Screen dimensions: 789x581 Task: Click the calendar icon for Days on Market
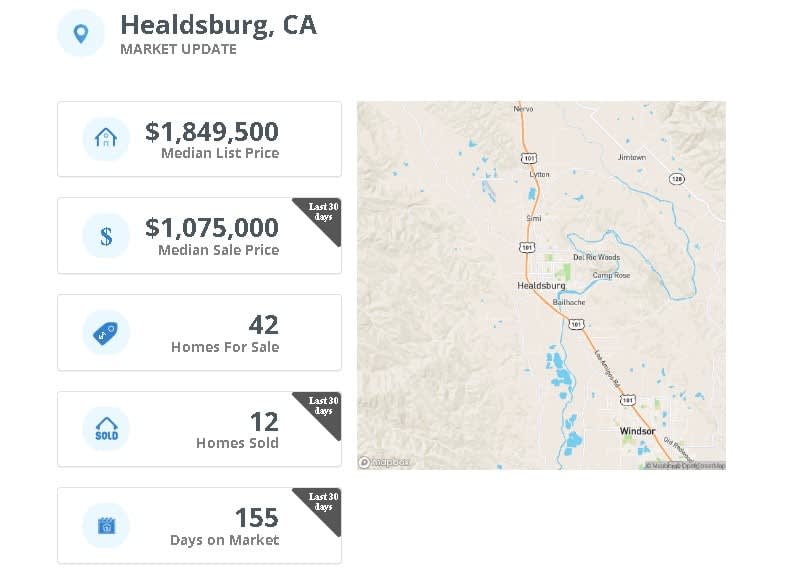(x=106, y=526)
